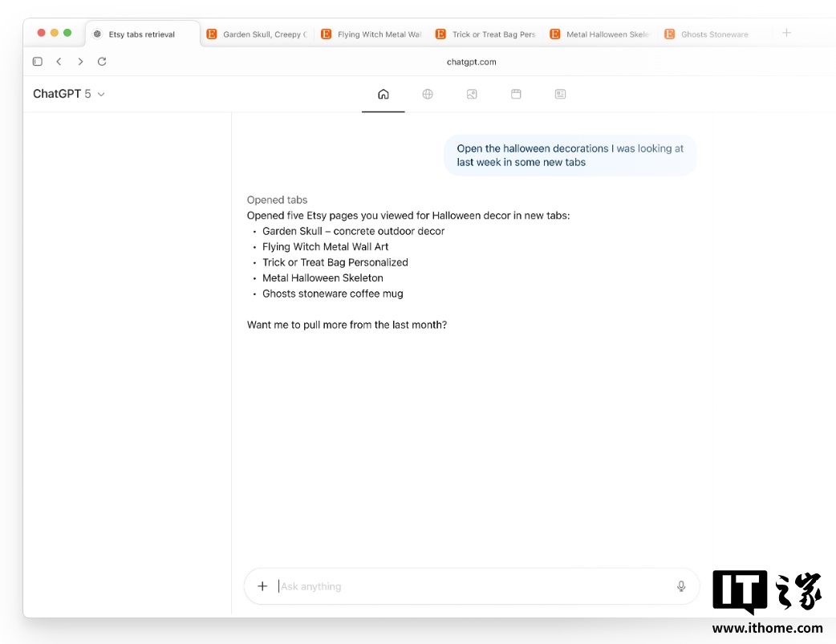Click Trick or Treat Bag Personalized item
836x644 pixels.
(x=335, y=262)
